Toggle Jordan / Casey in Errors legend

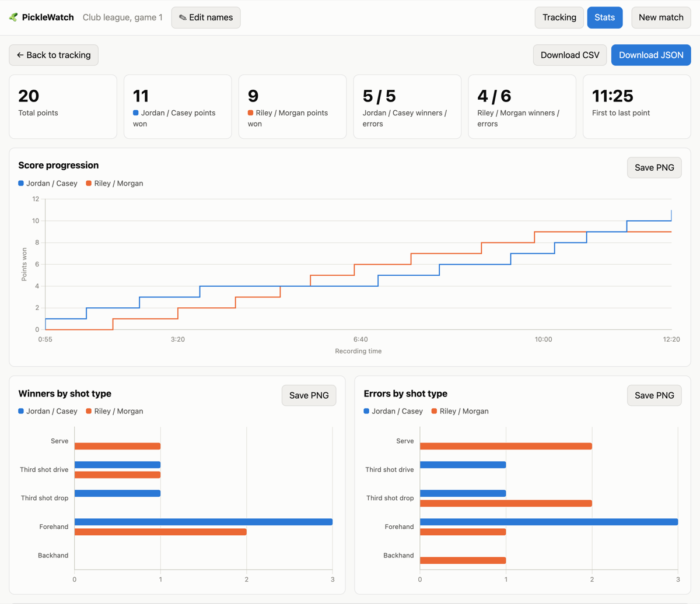point(393,411)
